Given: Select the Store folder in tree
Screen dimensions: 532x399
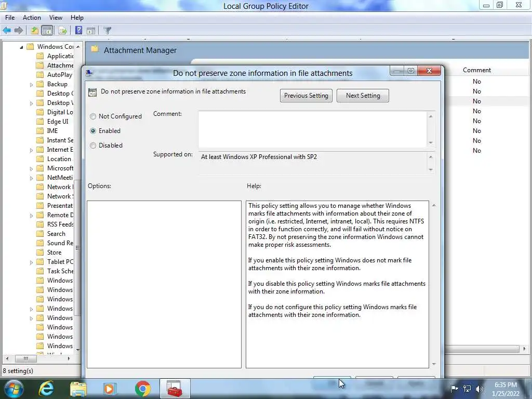Looking at the screenshot, I should click(x=54, y=252).
